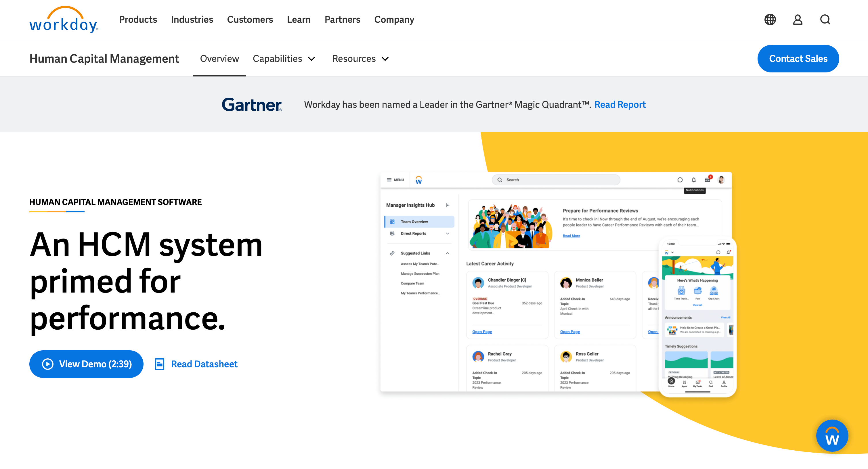
Task: Click the Profile icon in phone nav
Action: 724,383
